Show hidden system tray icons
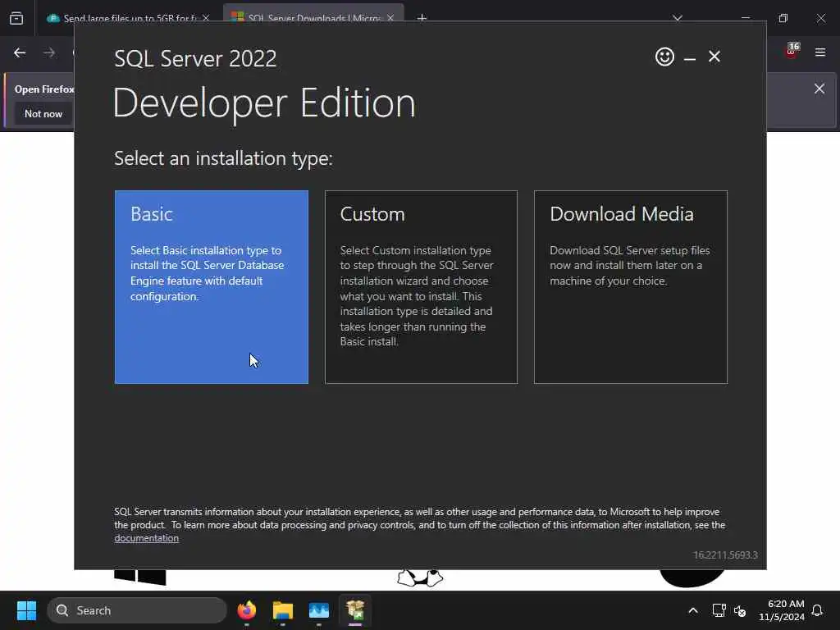This screenshot has width=840, height=630. (692, 610)
